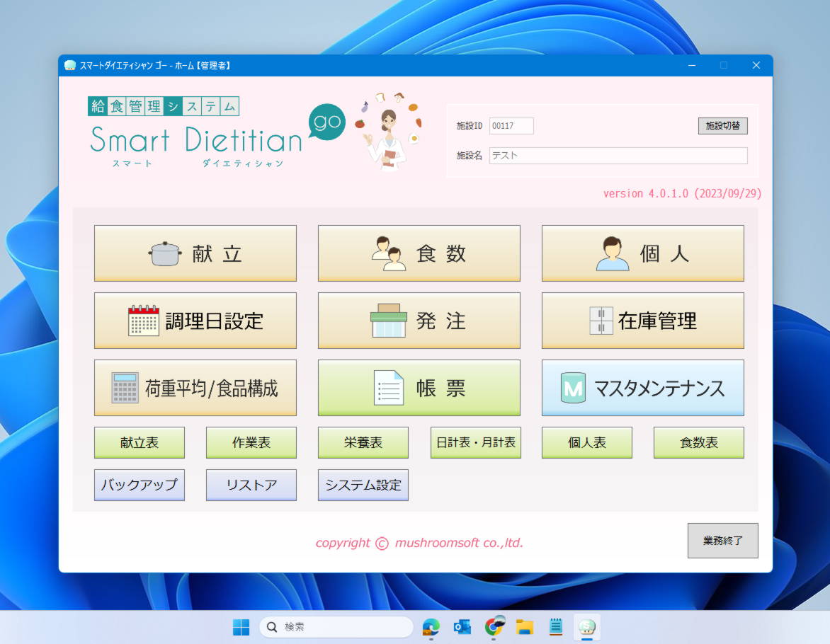The width and height of the screenshot is (830, 644).
Task: Show the 栄養表 nutrition table
Action: (x=363, y=442)
